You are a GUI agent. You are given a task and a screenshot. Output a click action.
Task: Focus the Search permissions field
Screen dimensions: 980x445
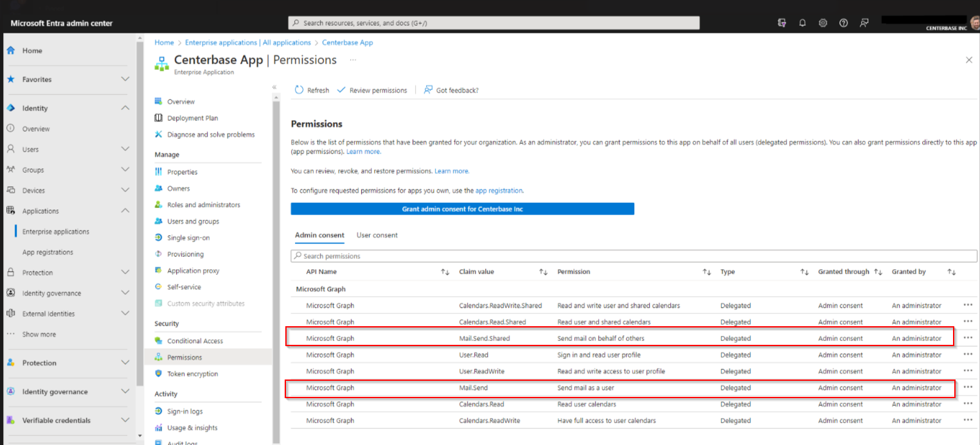pyautogui.click(x=635, y=256)
